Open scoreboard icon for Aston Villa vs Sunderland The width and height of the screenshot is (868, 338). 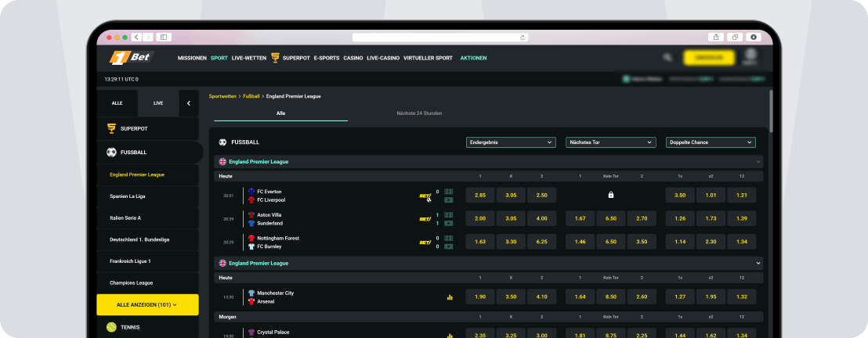coord(448,214)
